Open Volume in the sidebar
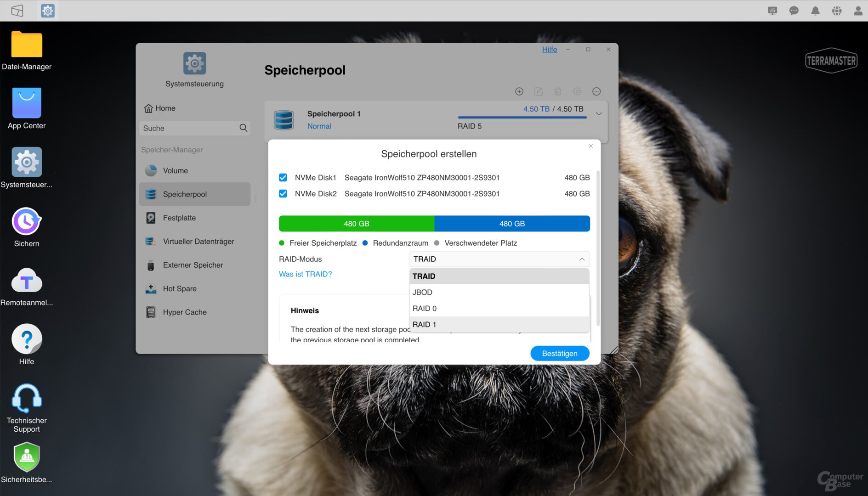This screenshot has height=496, width=868. pyautogui.click(x=175, y=170)
